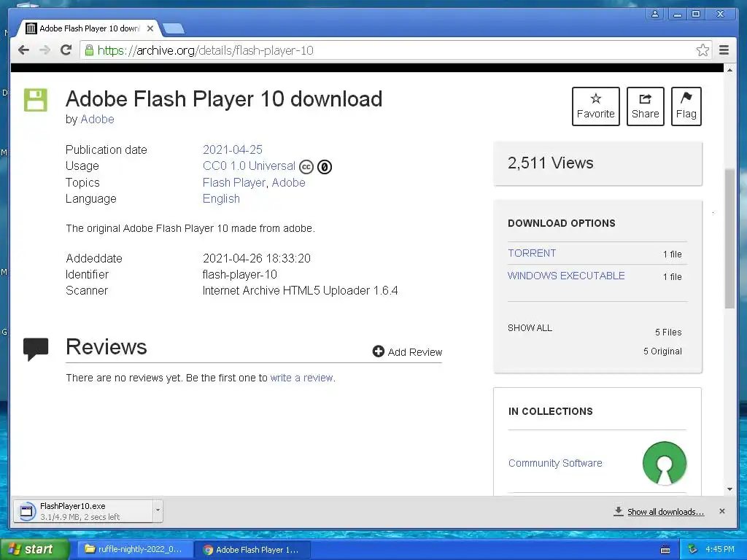Viewport: 747px width, 560px height.
Task: Click the scrollbar down arrow
Action: coord(729,489)
